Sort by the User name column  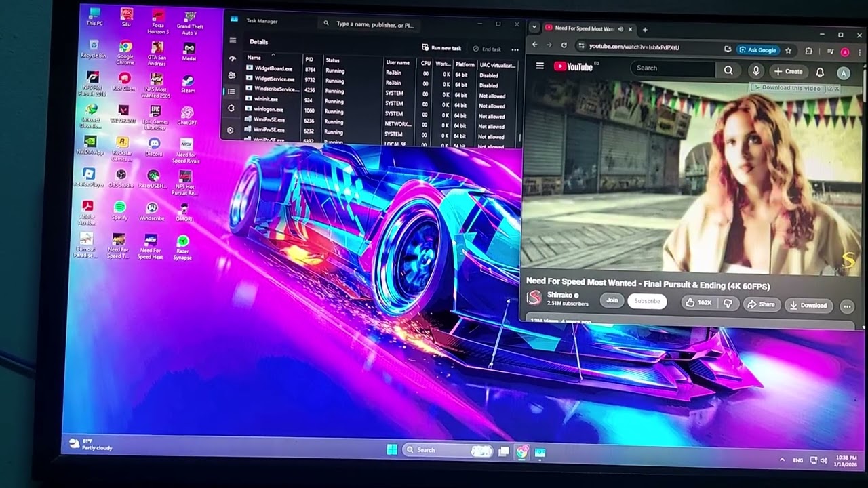click(397, 62)
